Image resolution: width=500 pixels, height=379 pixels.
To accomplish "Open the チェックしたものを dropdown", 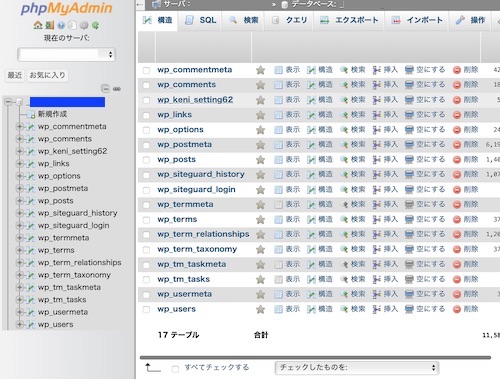I will (x=357, y=368).
